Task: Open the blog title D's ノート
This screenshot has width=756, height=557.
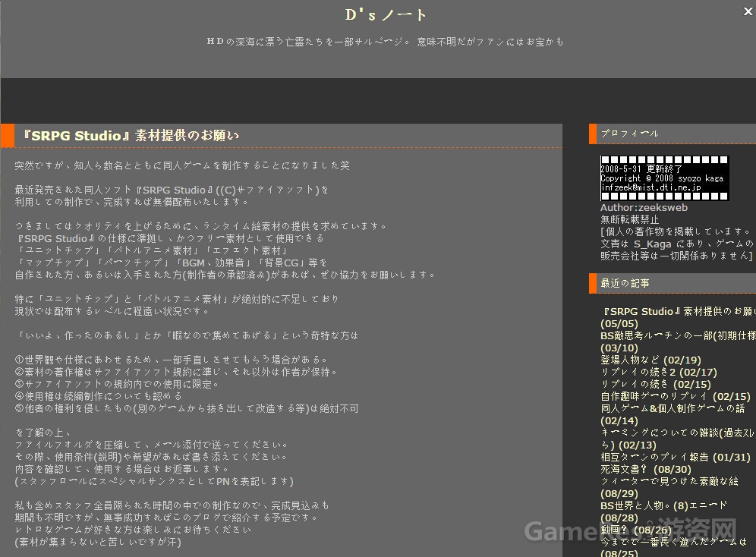Action: tap(386, 15)
